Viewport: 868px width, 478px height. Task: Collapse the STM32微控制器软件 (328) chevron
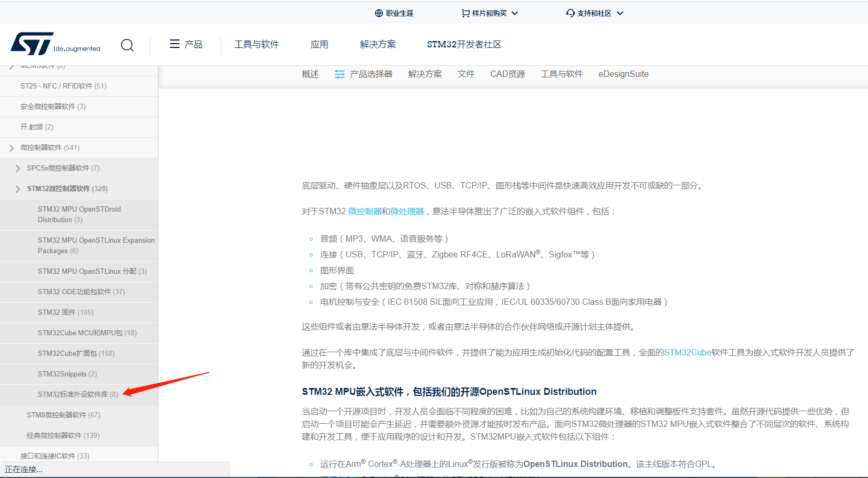point(18,189)
